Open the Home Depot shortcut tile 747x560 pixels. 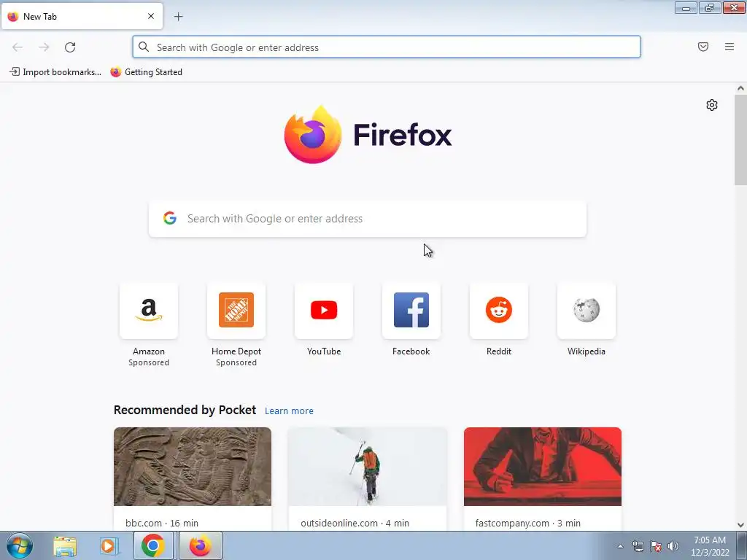click(x=236, y=311)
